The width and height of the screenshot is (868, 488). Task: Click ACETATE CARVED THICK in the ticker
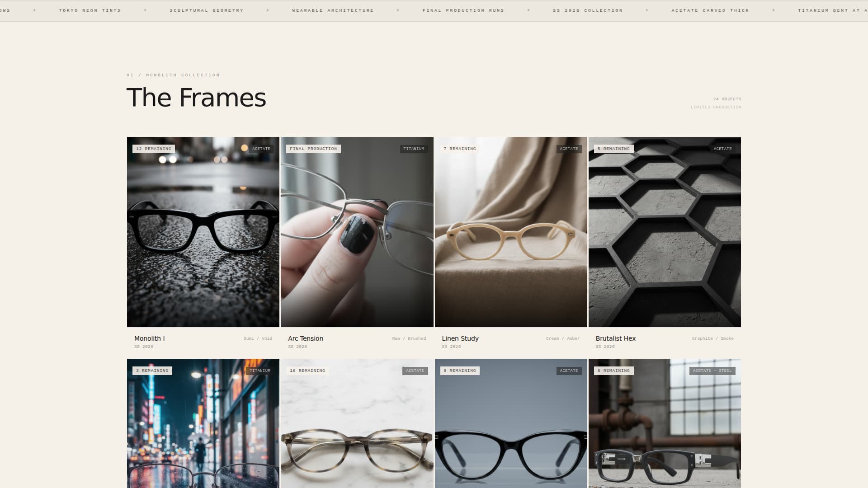coord(710,10)
